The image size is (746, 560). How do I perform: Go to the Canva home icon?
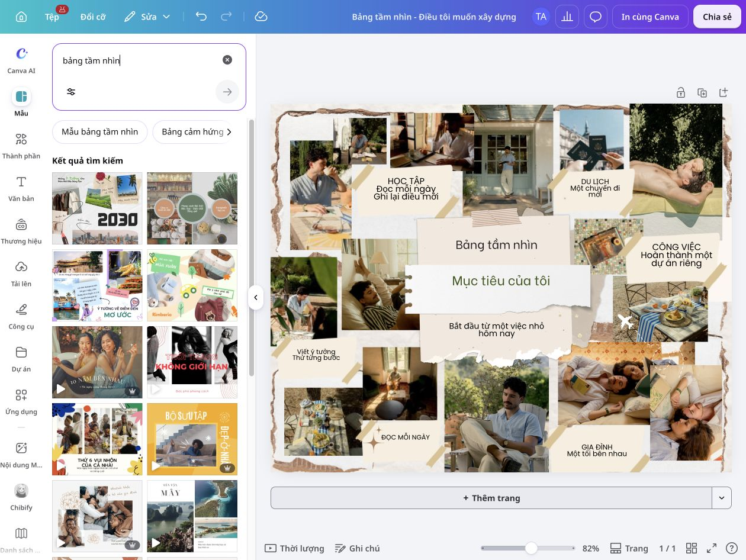click(21, 17)
